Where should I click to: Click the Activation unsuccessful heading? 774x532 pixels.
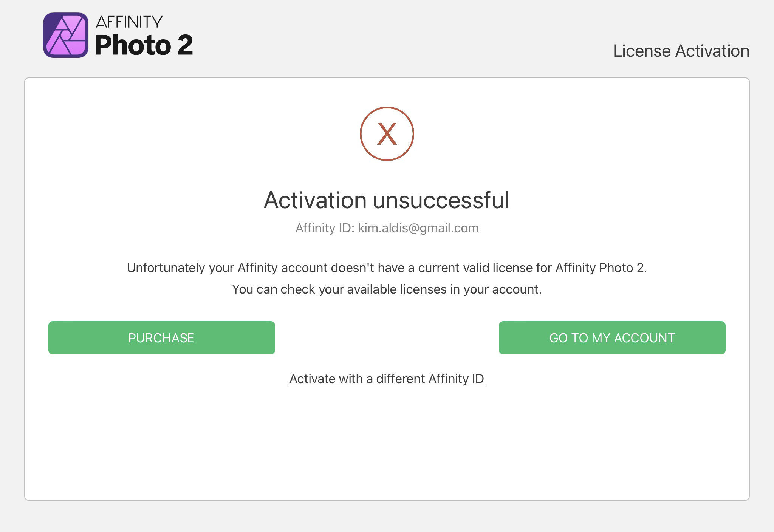point(386,200)
